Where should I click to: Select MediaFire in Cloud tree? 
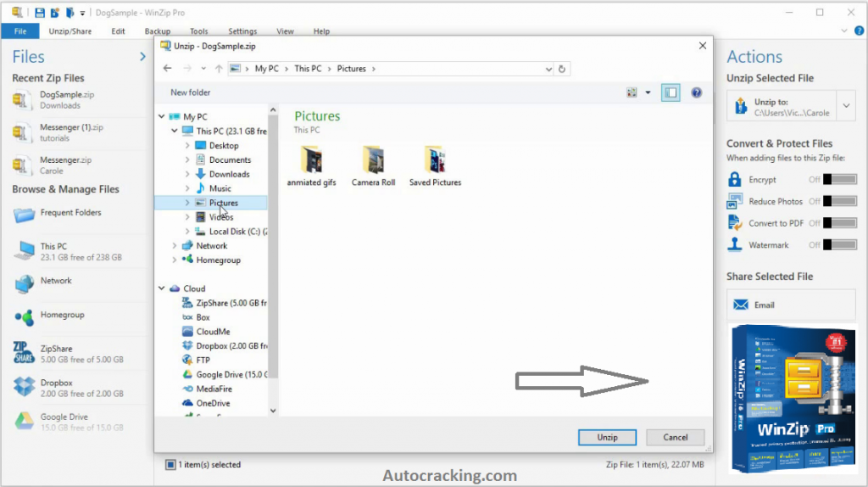214,389
